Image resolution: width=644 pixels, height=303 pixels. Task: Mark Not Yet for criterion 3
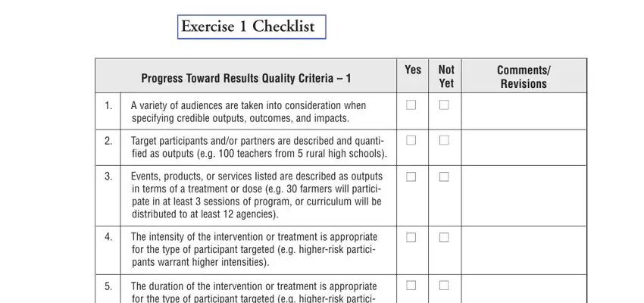tap(443, 176)
